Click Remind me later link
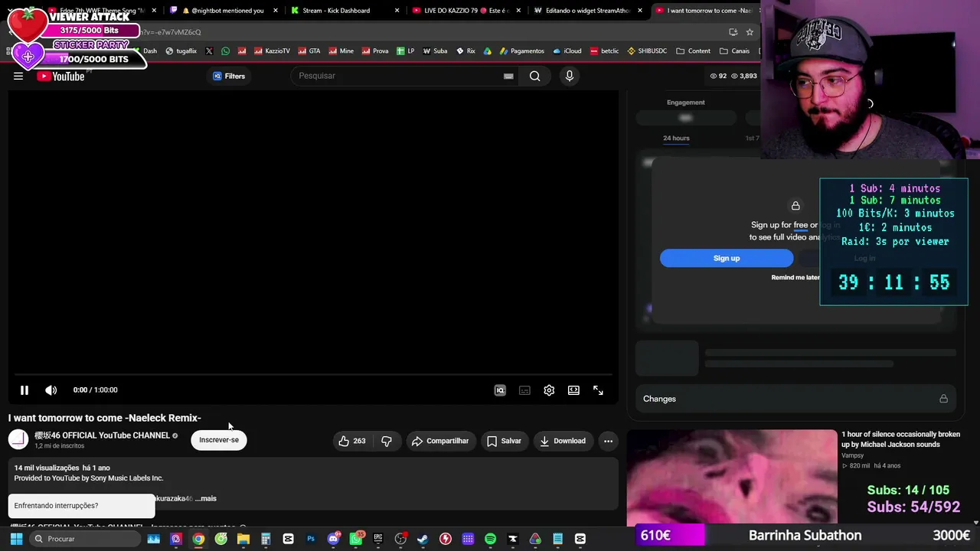 coord(795,277)
